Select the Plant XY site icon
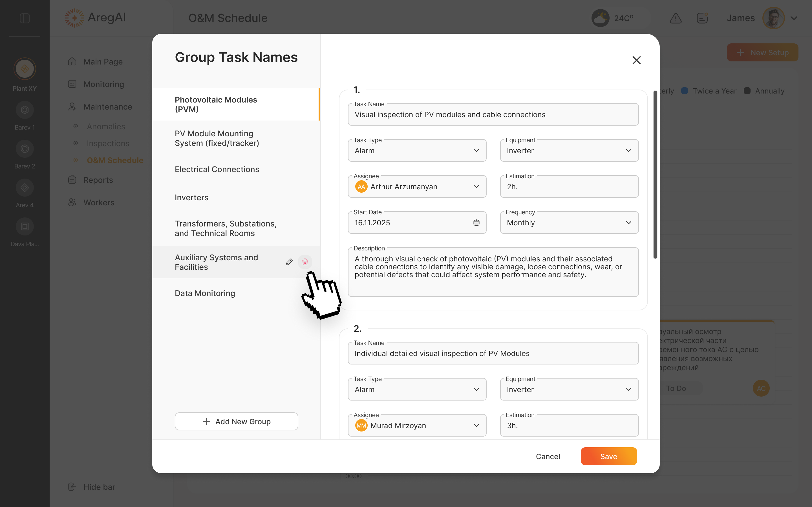Viewport: 812px width, 507px height. 25,69
